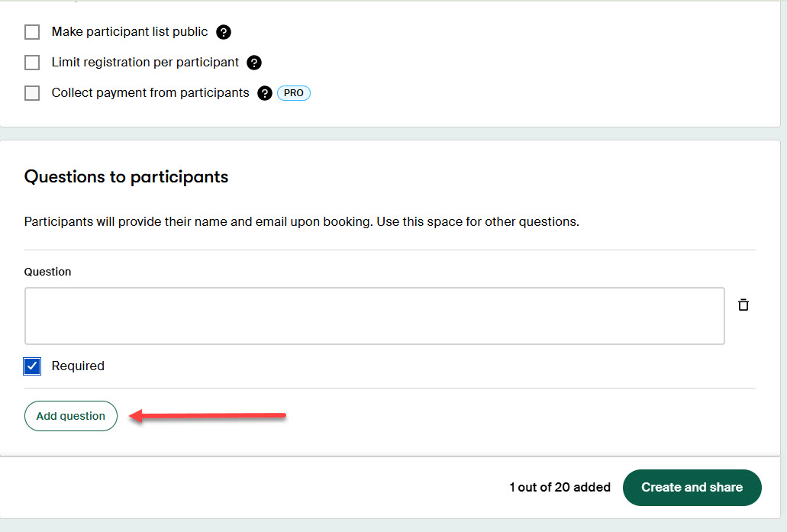Image resolution: width=787 pixels, height=532 pixels.
Task: Click inside the empty Question text area
Action: pyautogui.click(x=374, y=316)
